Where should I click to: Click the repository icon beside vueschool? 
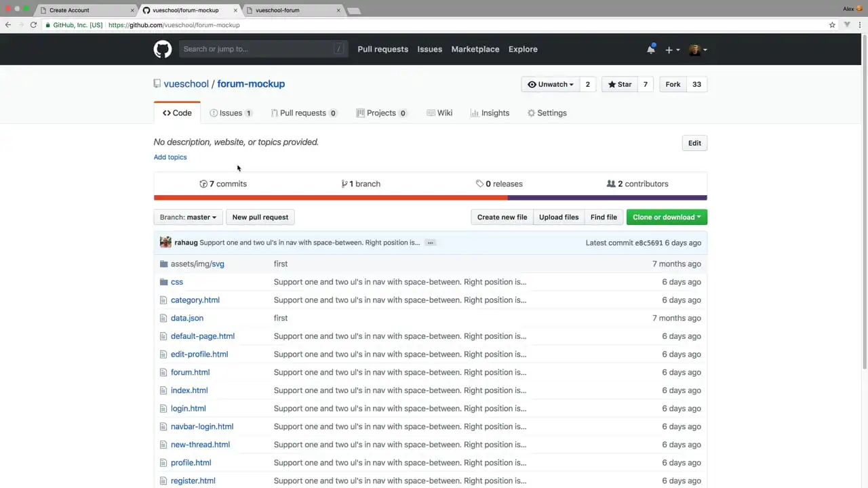[157, 84]
